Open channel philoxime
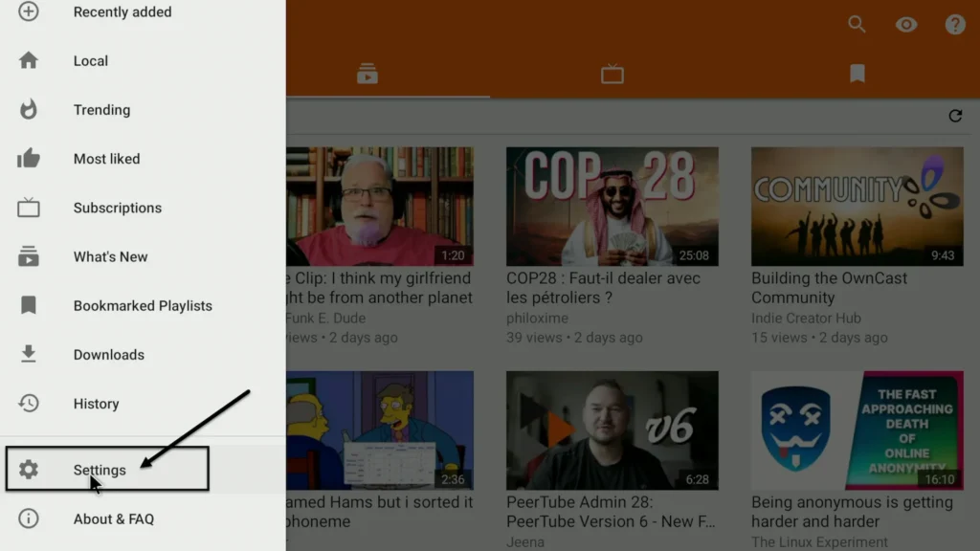 [537, 318]
